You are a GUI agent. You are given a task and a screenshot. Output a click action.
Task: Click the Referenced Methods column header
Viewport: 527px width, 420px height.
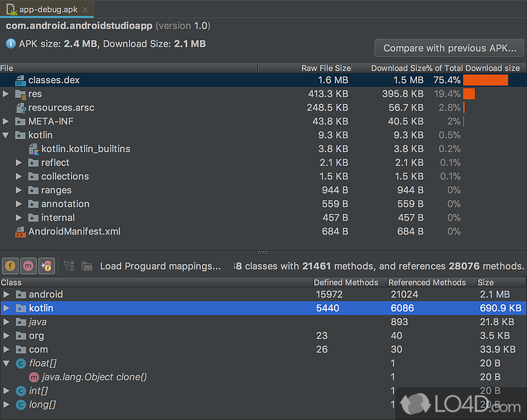(428, 282)
